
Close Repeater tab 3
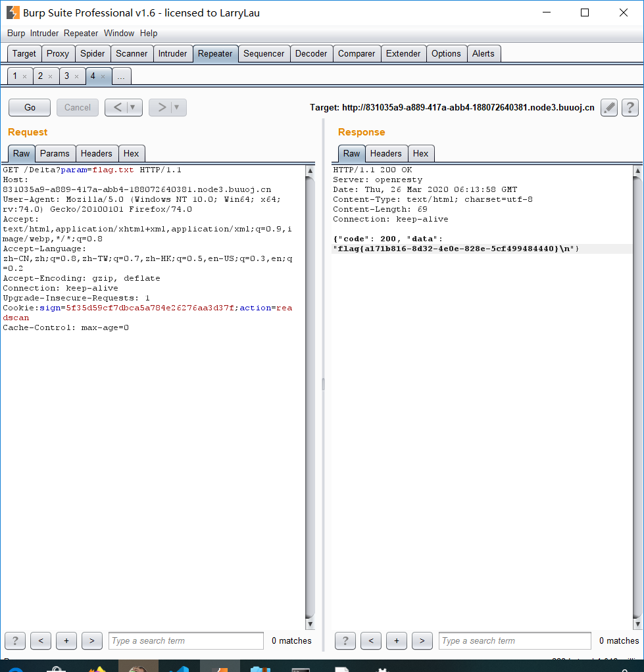(77, 77)
